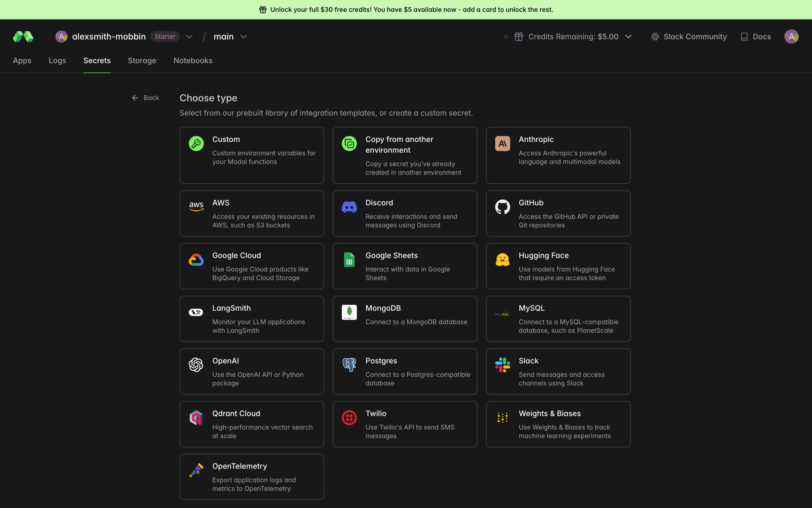Open the Docs link
This screenshot has width=812, height=508.
click(756, 37)
